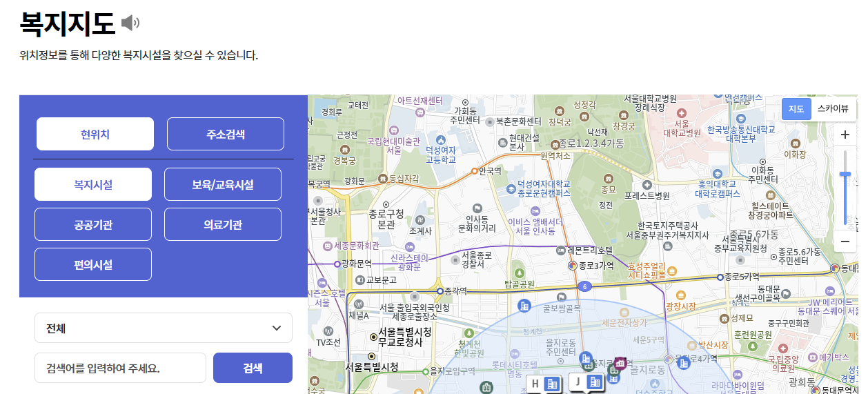The image size is (868, 394).
Task: Click the 검색 search button
Action: [253, 368]
